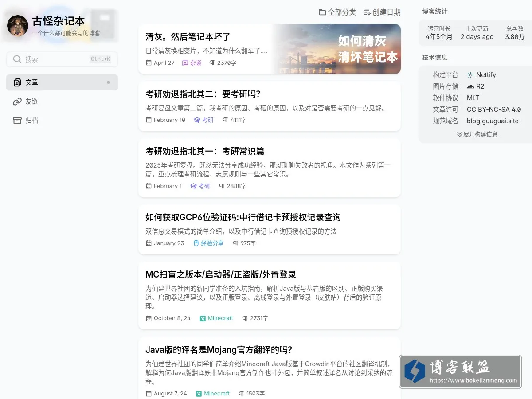Click the word count icon beside 2370字
This screenshot has height=399, width=532.
pyautogui.click(x=212, y=63)
